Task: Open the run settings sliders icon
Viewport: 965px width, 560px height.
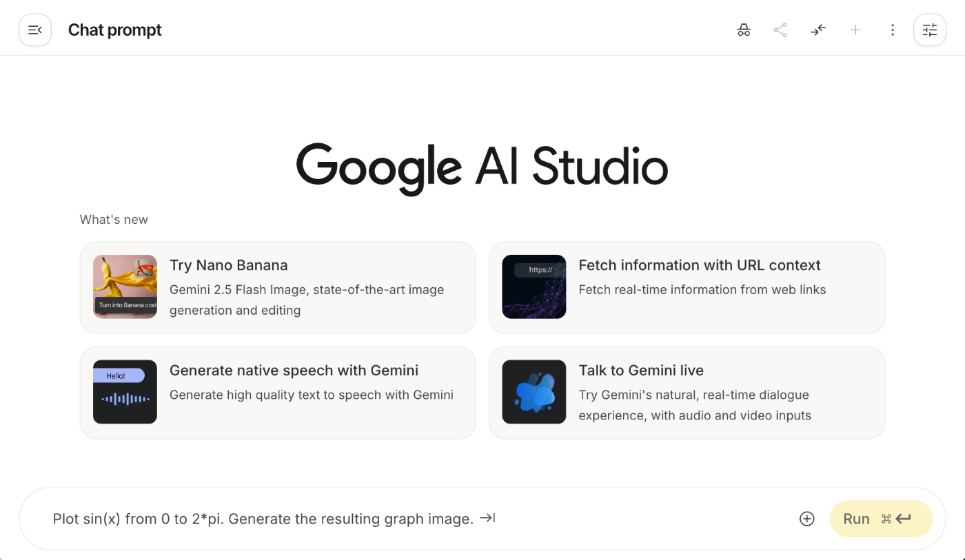Action: pos(930,30)
